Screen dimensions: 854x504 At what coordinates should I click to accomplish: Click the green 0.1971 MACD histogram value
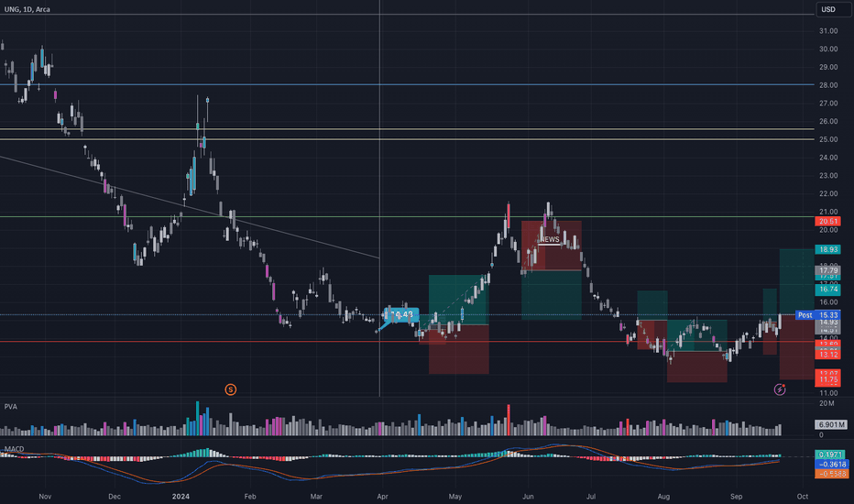coord(830,455)
